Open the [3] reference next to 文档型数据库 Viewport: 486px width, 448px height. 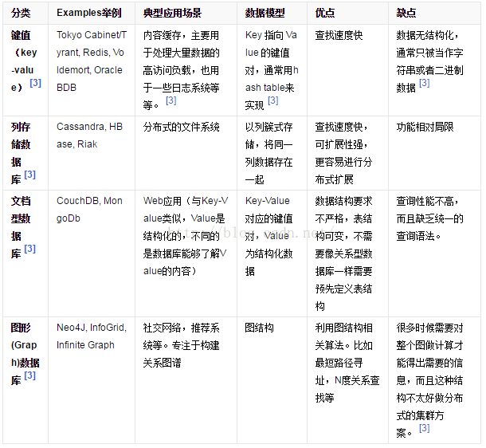pyautogui.click(x=29, y=249)
